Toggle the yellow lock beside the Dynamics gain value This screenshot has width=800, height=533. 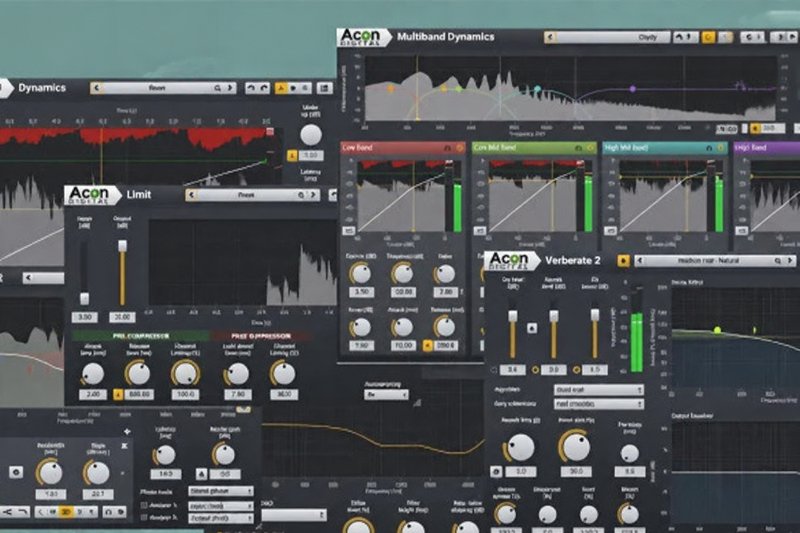292,156
